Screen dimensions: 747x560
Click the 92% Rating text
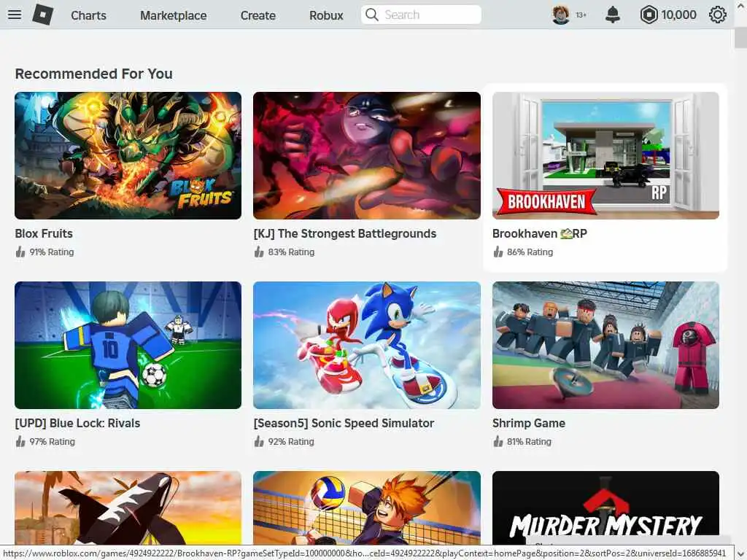click(x=291, y=441)
